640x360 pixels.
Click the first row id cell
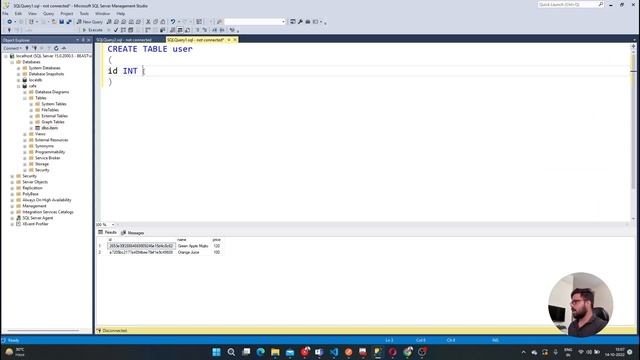(x=141, y=246)
